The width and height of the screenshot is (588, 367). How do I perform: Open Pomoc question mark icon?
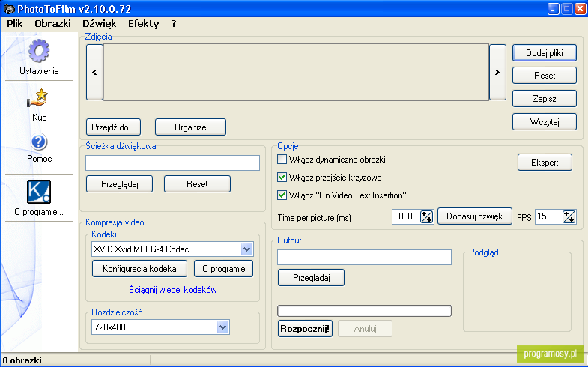[x=39, y=142]
